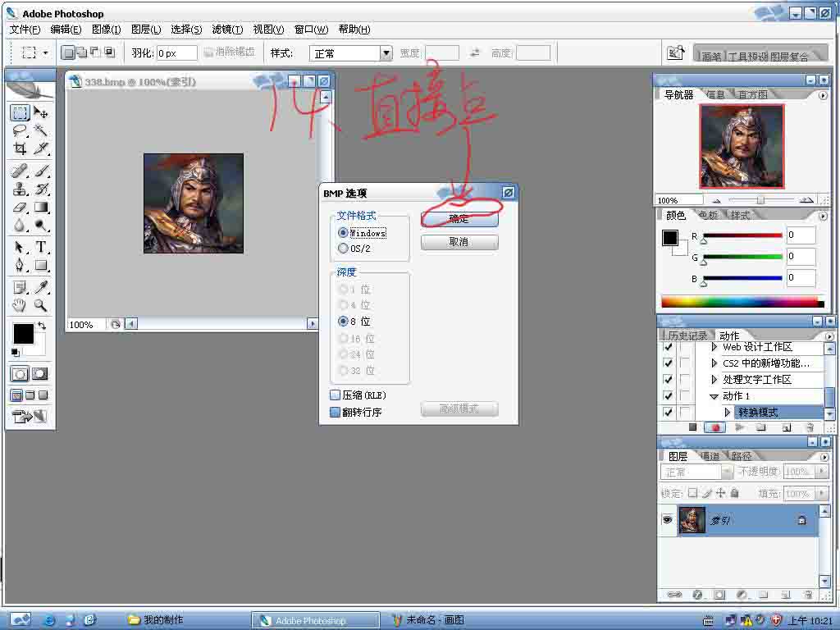Select the Pen tool
This screenshot has height=630, width=840.
[x=20, y=265]
